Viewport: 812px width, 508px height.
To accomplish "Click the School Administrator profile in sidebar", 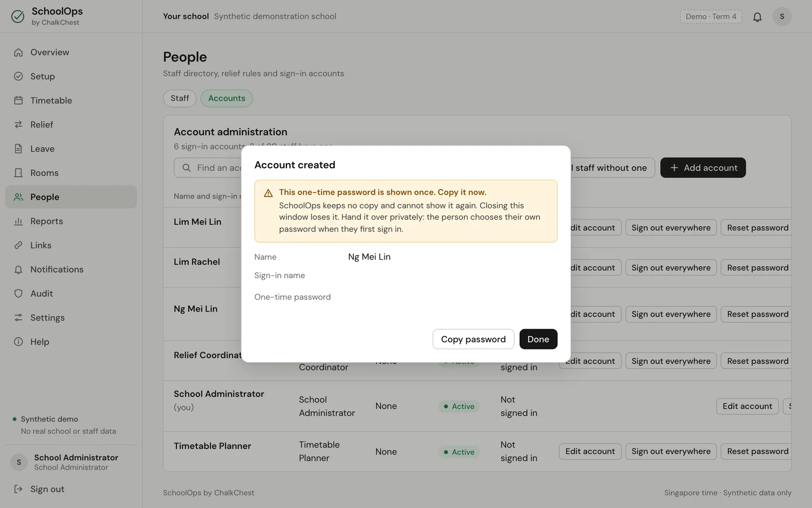I will (71, 462).
